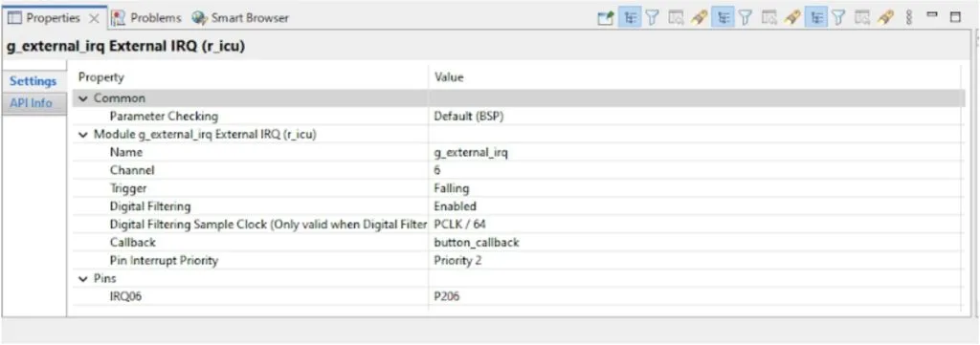This screenshot has width=980, height=345.
Task: Maximize the Properties view
Action: [x=955, y=17]
